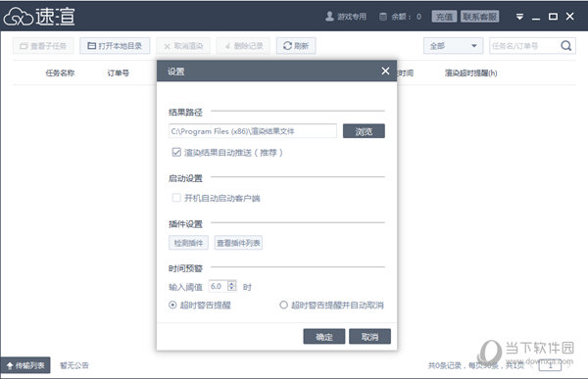Increase threshold with spinner up arrow
The width and height of the screenshot is (588, 379).
click(x=231, y=283)
